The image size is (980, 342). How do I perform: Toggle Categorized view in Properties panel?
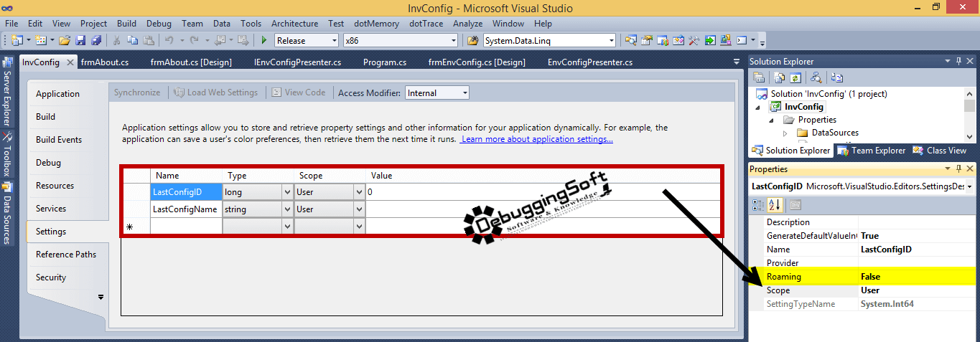point(759,205)
